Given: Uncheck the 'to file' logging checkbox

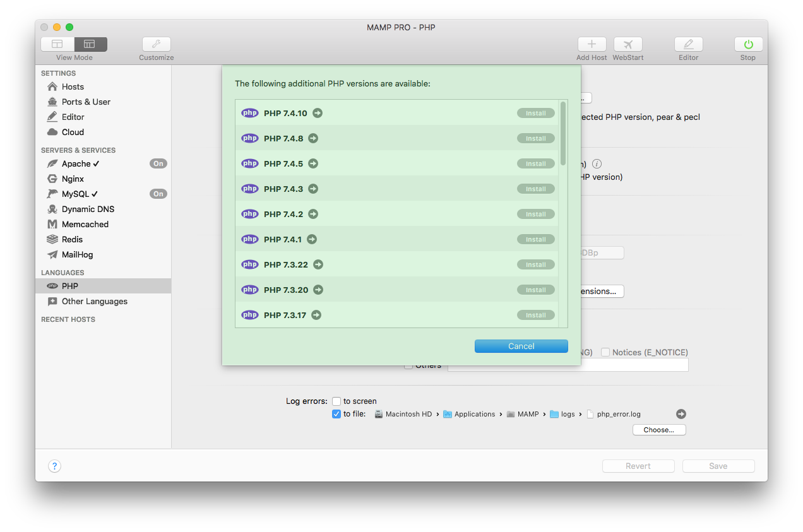Looking at the screenshot, I should [336, 414].
